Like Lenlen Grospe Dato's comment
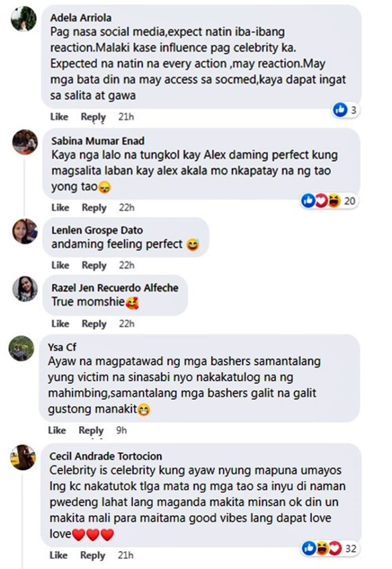This screenshot has height=569, width=392. coord(60,265)
